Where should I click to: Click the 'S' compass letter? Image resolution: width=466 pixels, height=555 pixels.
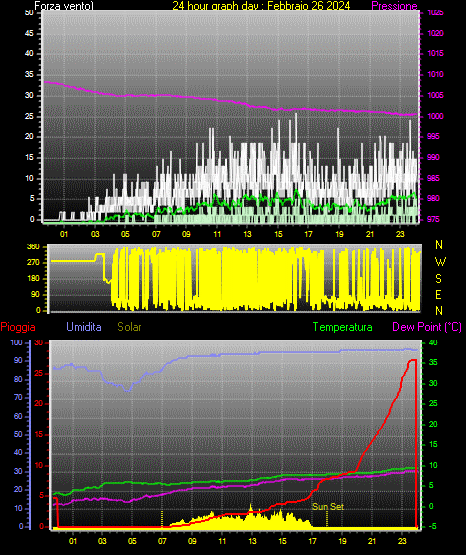(438, 279)
